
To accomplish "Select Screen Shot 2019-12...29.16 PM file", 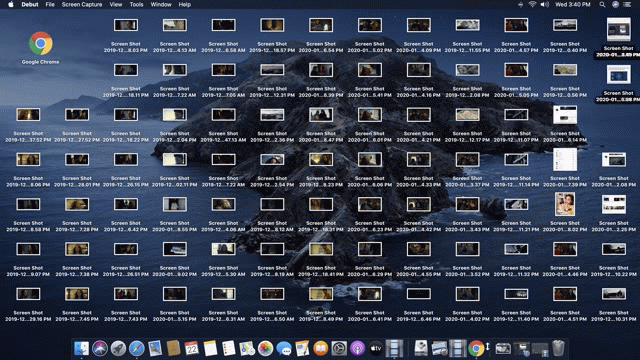I will [x=28, y=294].
